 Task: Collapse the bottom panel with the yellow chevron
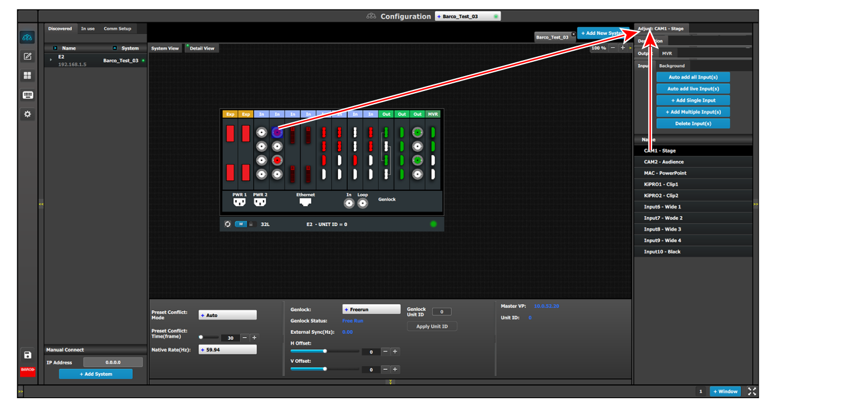pyautogui.click(x=390, y=382)
